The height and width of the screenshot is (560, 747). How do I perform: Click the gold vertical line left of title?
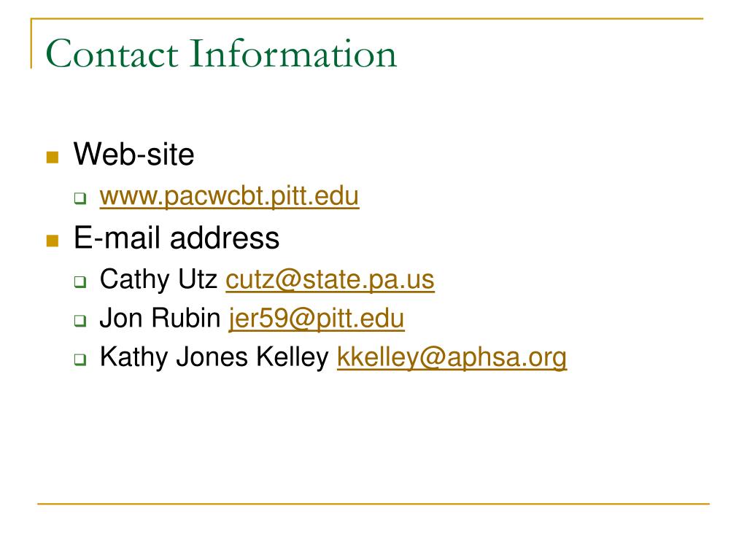click(31, 43)
